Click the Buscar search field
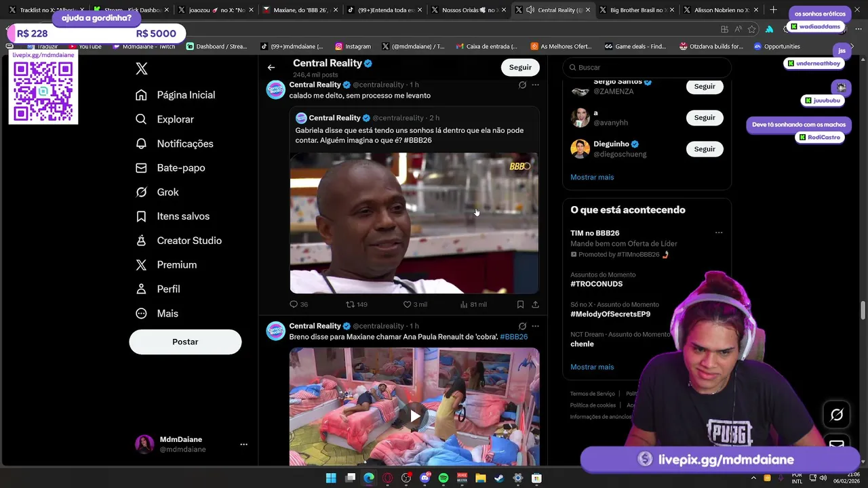The height and width of the screenshot is (488, 868). click(647, 67)
